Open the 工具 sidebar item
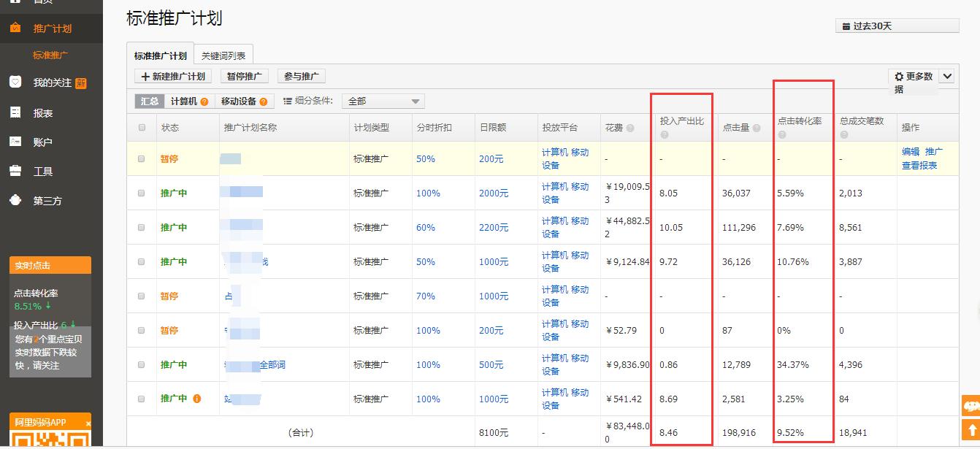980x449 pixels. coord(44,169)
